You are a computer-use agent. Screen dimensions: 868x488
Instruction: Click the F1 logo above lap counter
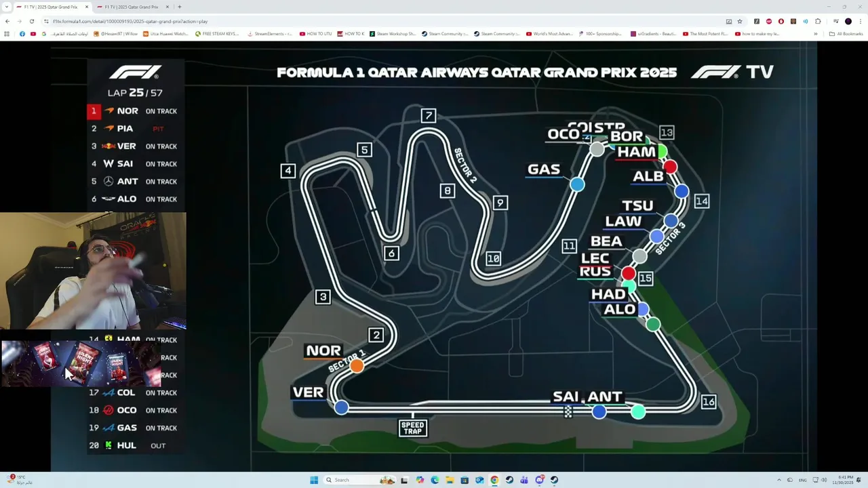coord(135,72)
